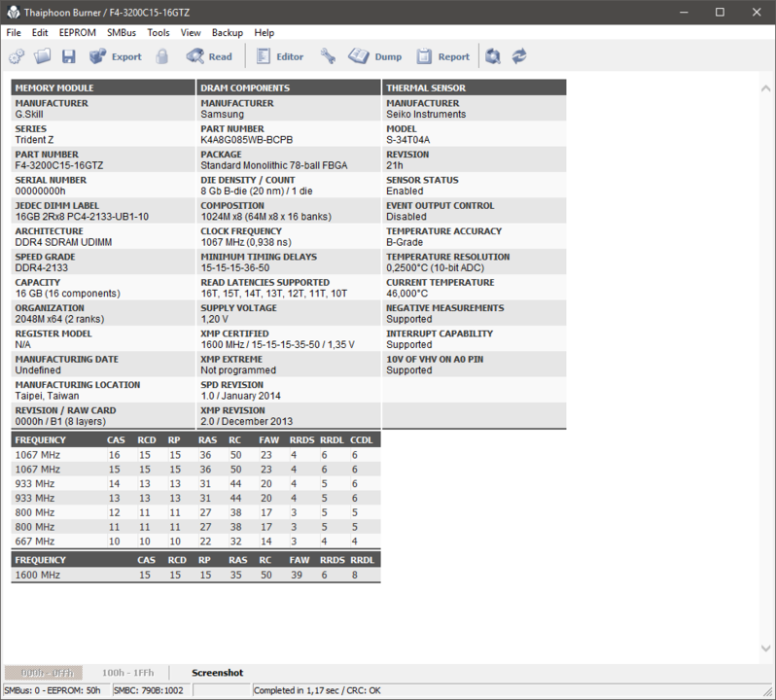Image resolution: width=776 pixels, height=700 pixels.
Task: Click the Taipei, Taiwan location value
Action: click(x=47, y=396)
